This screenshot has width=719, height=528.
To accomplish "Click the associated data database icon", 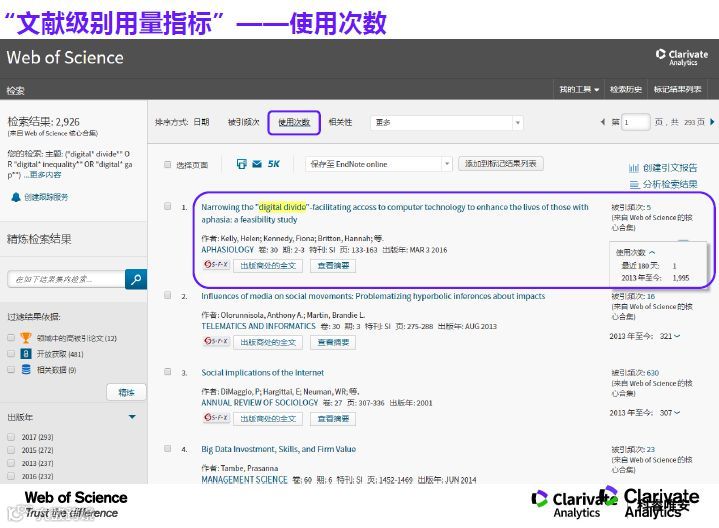I will tap(26, 369).
